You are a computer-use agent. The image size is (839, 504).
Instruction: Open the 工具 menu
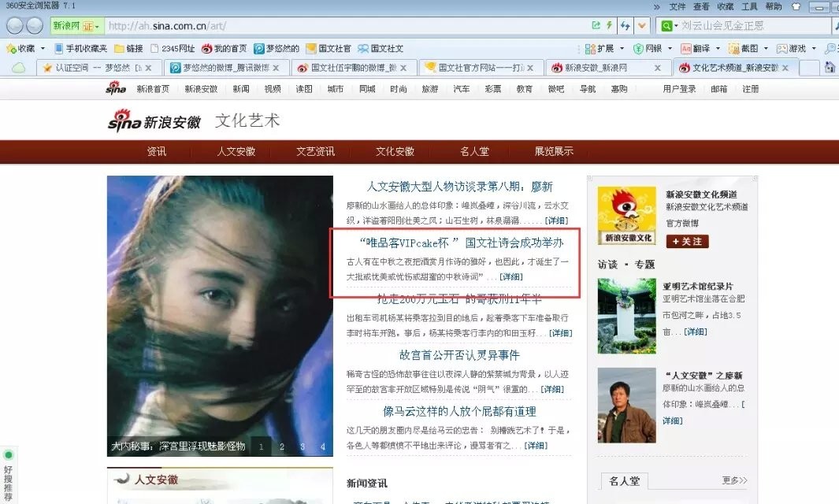749,6
